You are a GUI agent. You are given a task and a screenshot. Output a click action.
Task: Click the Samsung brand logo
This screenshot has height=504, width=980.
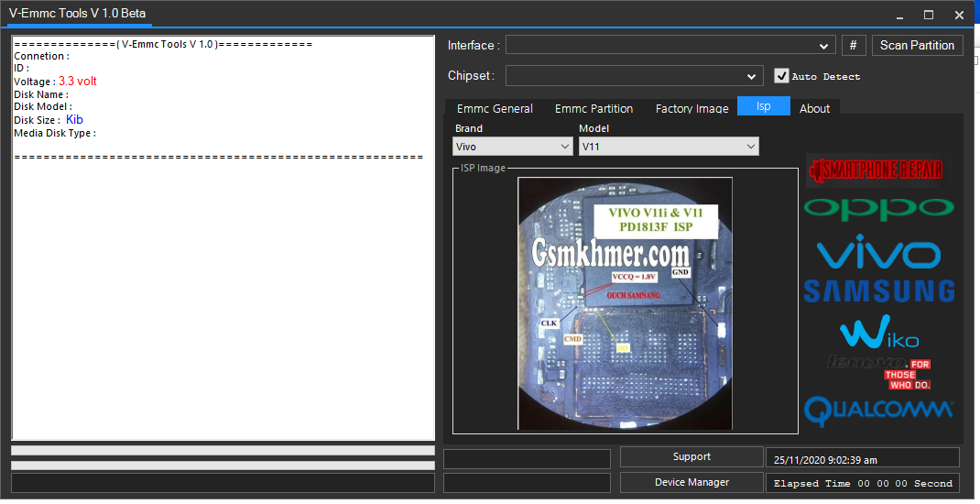[878, 291]
